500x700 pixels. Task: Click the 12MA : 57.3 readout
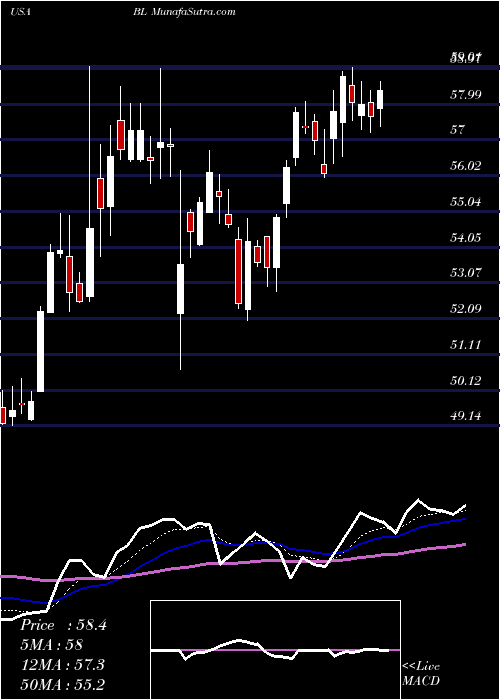click(62, 664)
